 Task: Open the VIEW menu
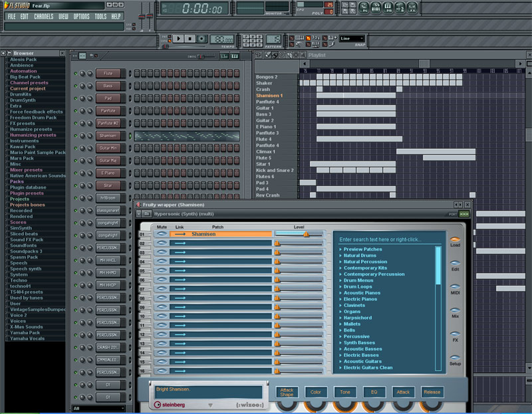pos(63,16)
